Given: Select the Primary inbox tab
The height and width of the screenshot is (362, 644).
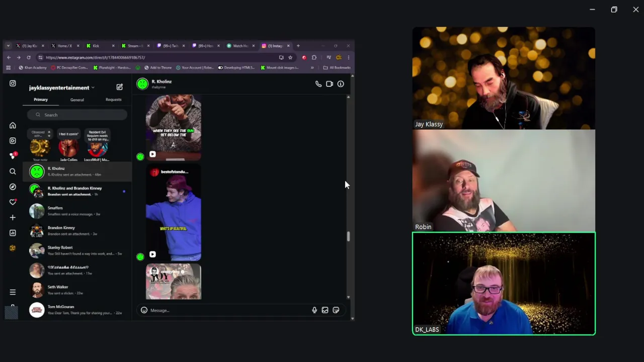Looking at the screenshot, I should tap(41, 100).
